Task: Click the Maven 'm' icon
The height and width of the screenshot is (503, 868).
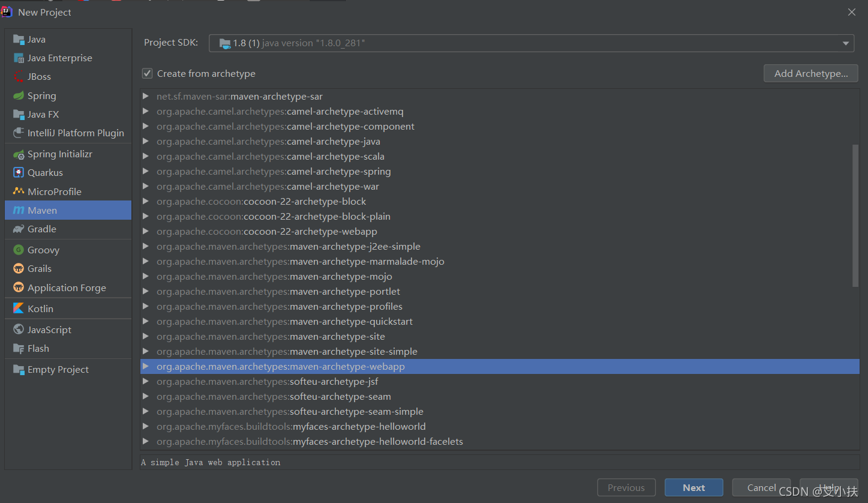Action: point(19,211)
